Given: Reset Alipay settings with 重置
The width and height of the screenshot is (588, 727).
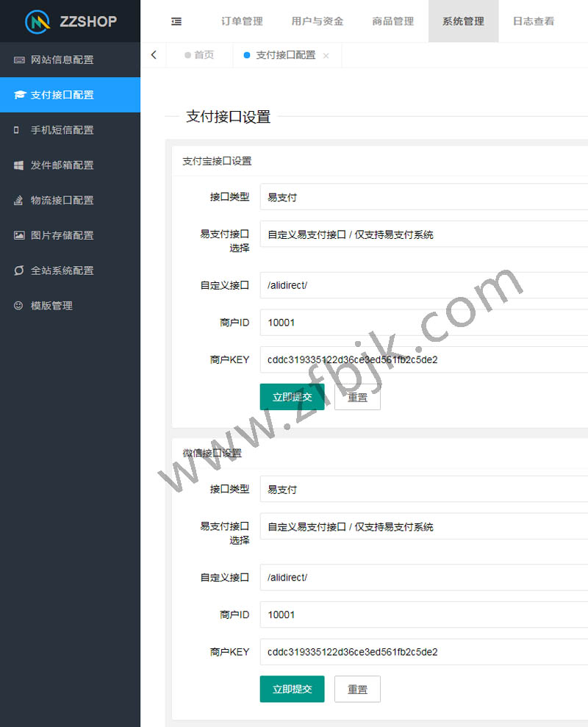Looking at the screenshot, I should pos(357,397).
